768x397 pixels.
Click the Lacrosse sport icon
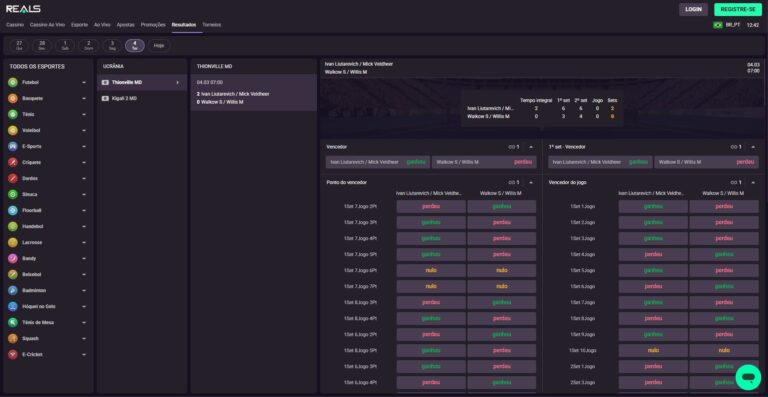pyautogui.click(x=13, y=242)
